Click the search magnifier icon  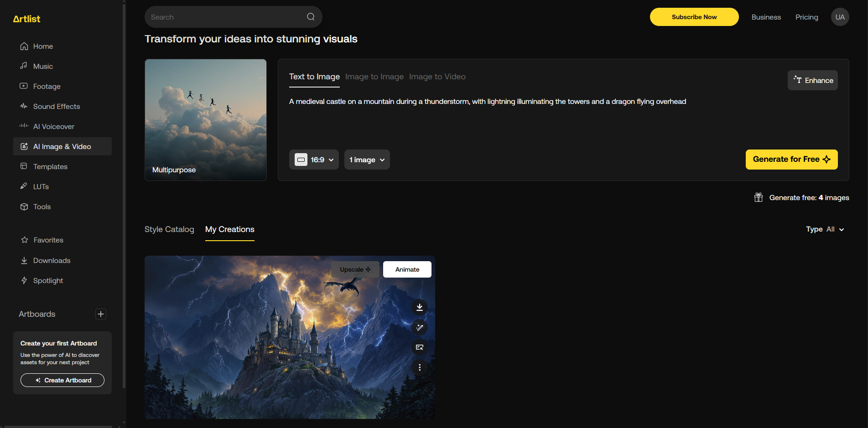tap(311, 17)
